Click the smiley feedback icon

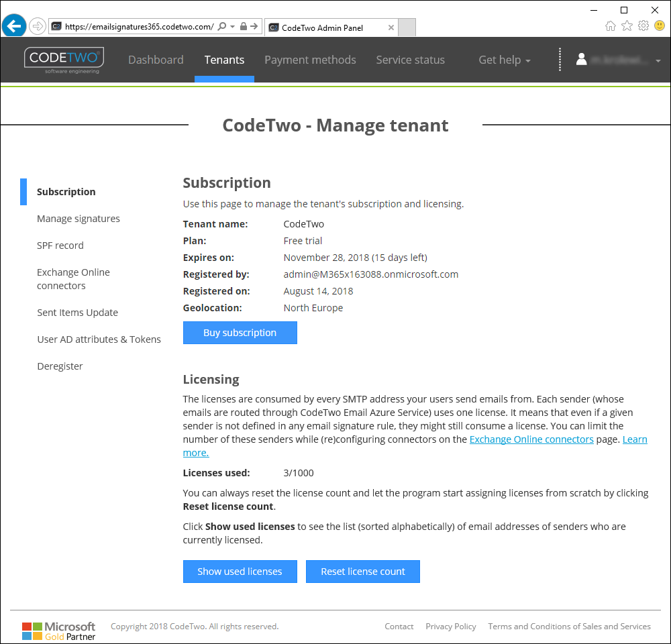(660, 25)
